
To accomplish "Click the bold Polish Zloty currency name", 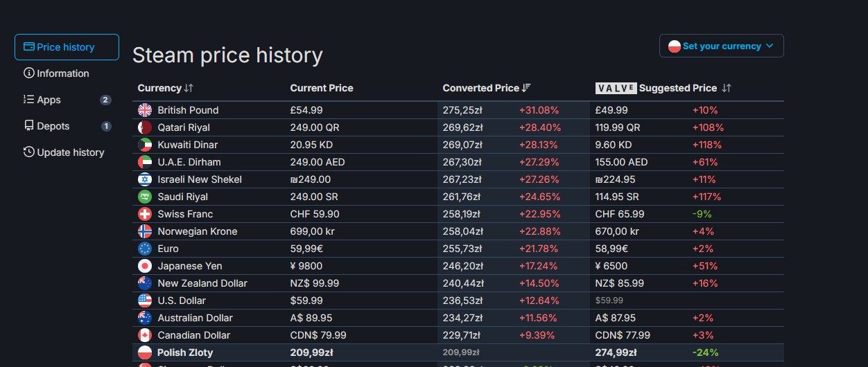I will click(x=185, y=352).
